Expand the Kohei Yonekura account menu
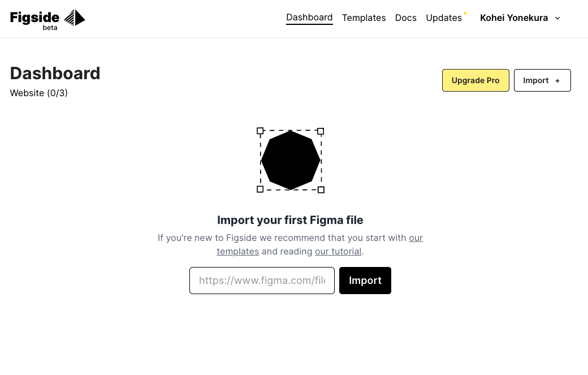The height and width of the screenshot is (375, 588). 520,18
